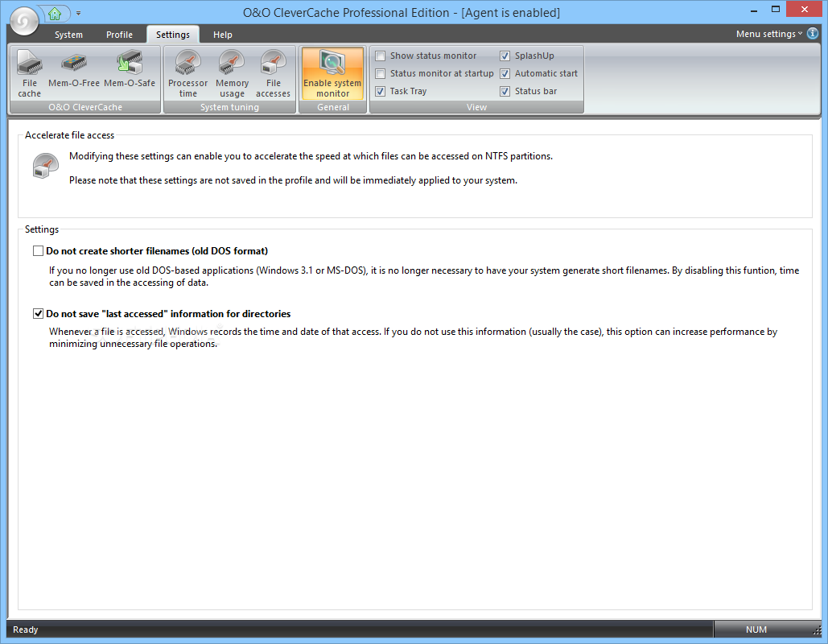Click the Ready status bar text
This screenshot has width=828, height=644.
[x=26, y=630]
